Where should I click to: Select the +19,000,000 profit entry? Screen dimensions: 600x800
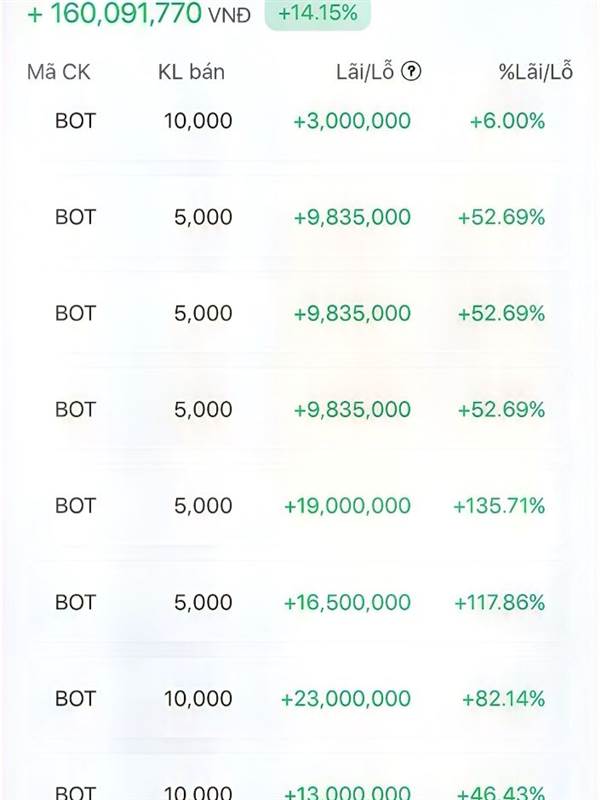coord(347,506)
